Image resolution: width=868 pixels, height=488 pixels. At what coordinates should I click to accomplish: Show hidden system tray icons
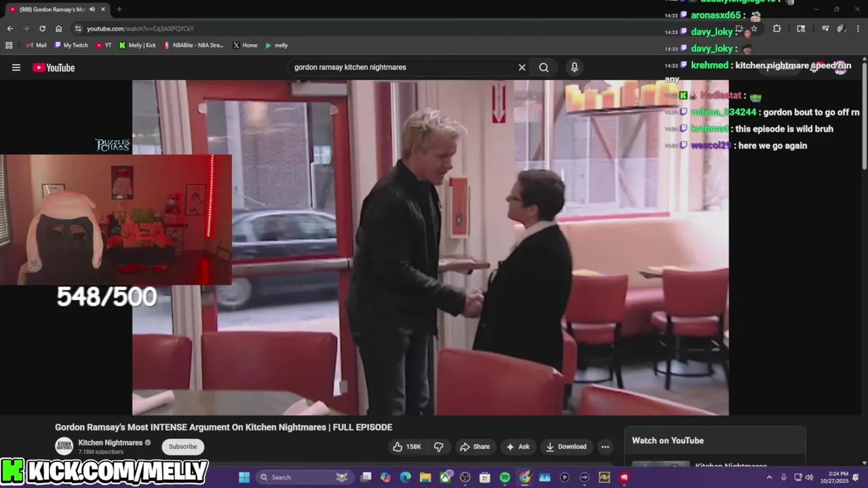coord(769,477)
